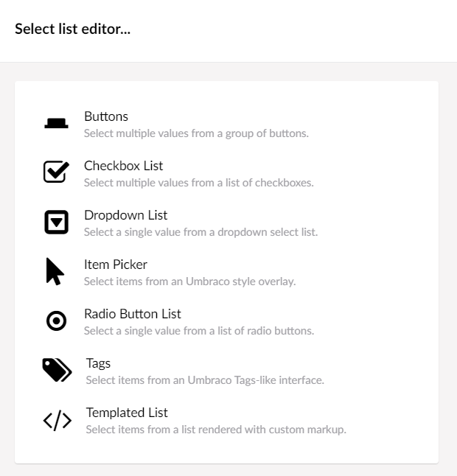The image size is (457, 476).
Task: Click the Tags label icon
Action: [57, 370]
